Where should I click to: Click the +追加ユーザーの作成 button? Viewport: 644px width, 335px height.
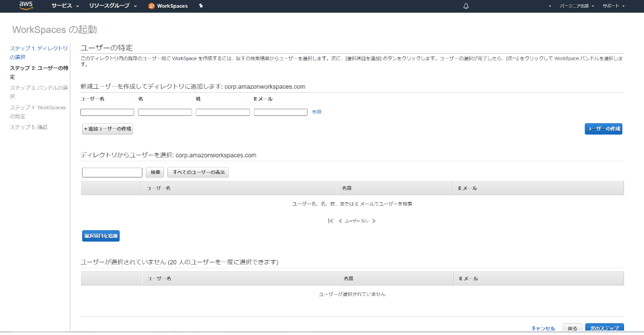click(108, 129)
